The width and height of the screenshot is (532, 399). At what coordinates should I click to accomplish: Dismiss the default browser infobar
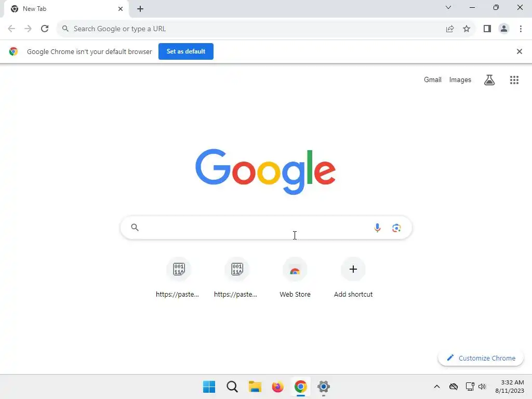pos(519,51)
